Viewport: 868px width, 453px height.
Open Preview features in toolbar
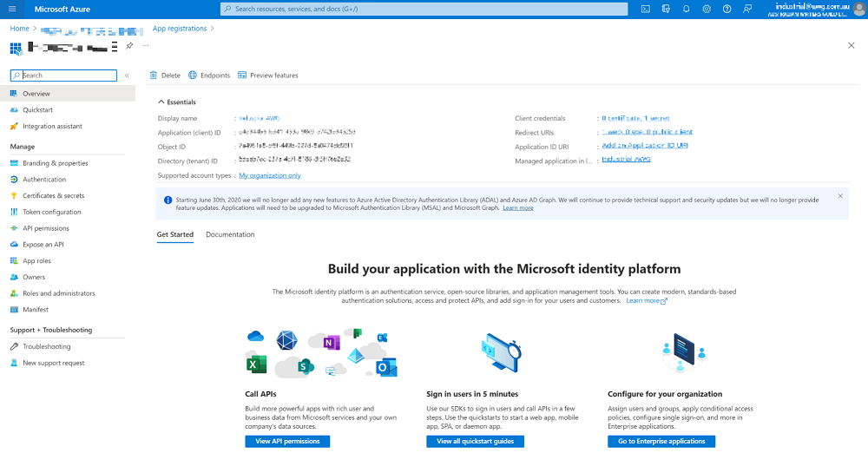coord(267,75)
